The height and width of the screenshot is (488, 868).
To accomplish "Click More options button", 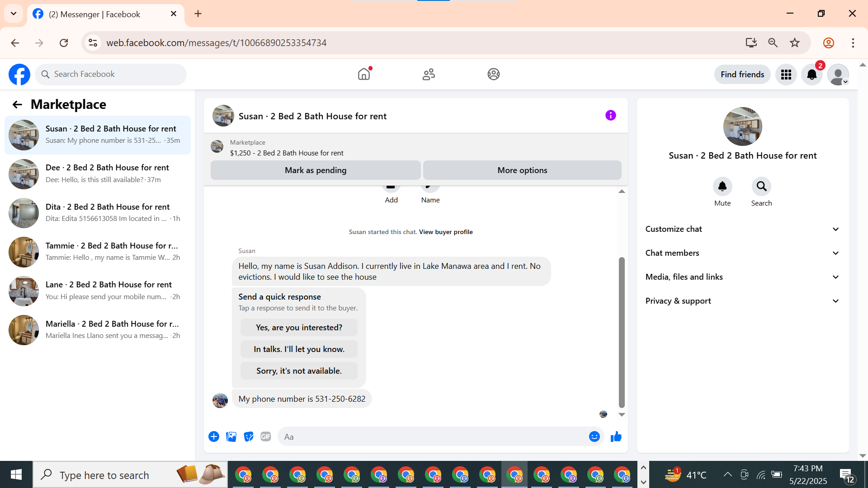I will coord(522,170).
